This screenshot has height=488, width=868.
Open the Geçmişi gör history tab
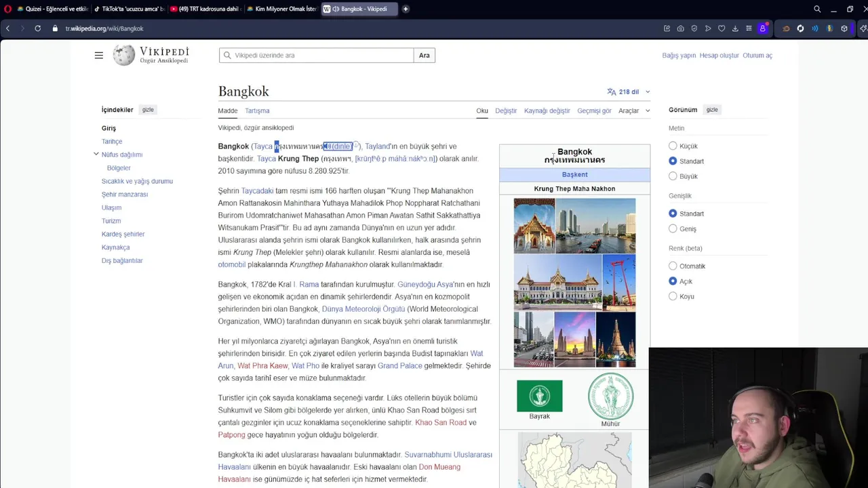[594, 110]
